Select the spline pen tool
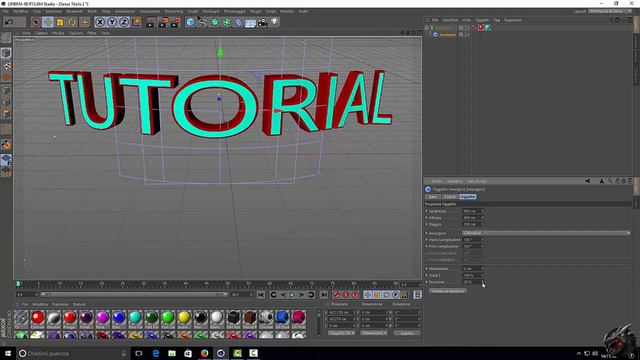 202,22
